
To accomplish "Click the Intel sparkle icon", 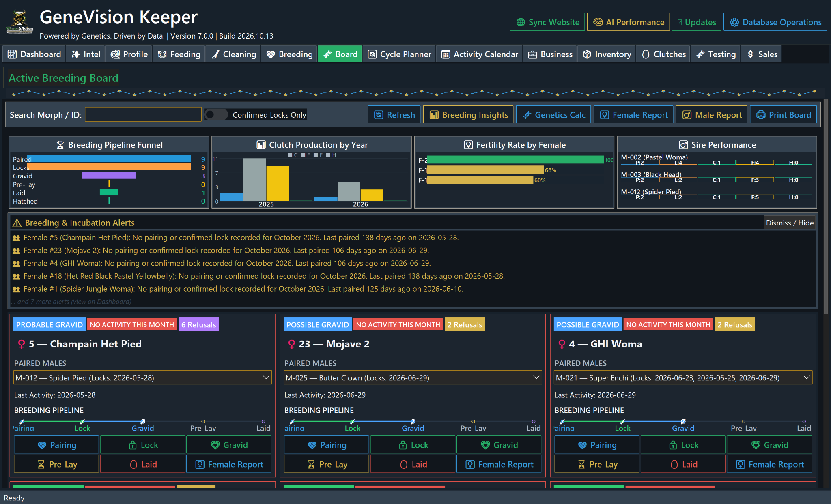I will click(x=75, y=54).
